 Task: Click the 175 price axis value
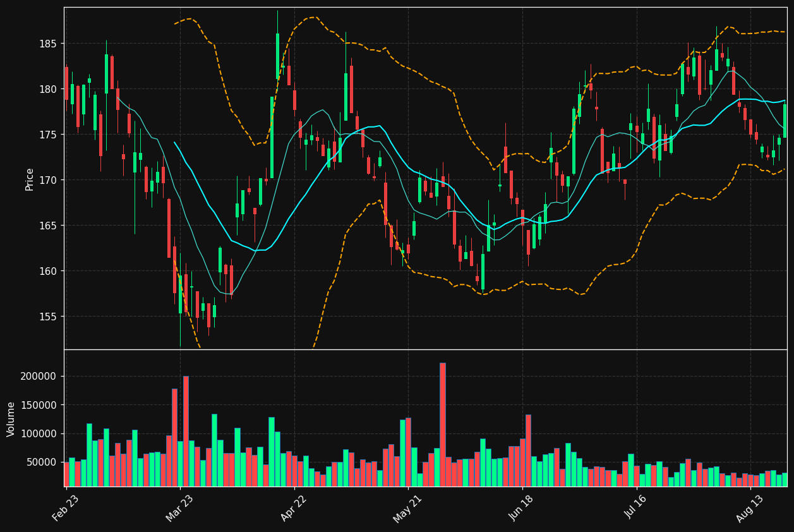(49, 135)
